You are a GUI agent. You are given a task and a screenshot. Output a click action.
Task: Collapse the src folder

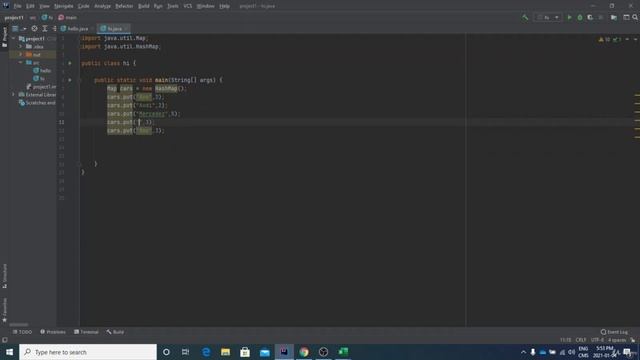click(20, 62)
